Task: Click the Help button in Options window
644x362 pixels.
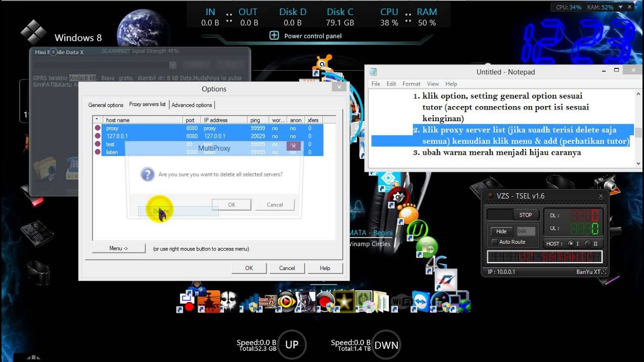Action: click(325, 268)
